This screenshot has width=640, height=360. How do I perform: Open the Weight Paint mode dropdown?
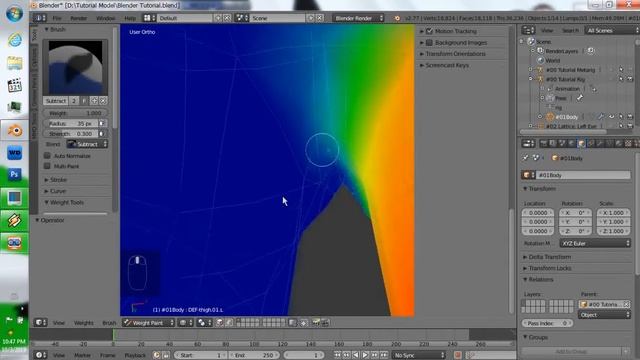pyautogui.click(x=149, y=322)
